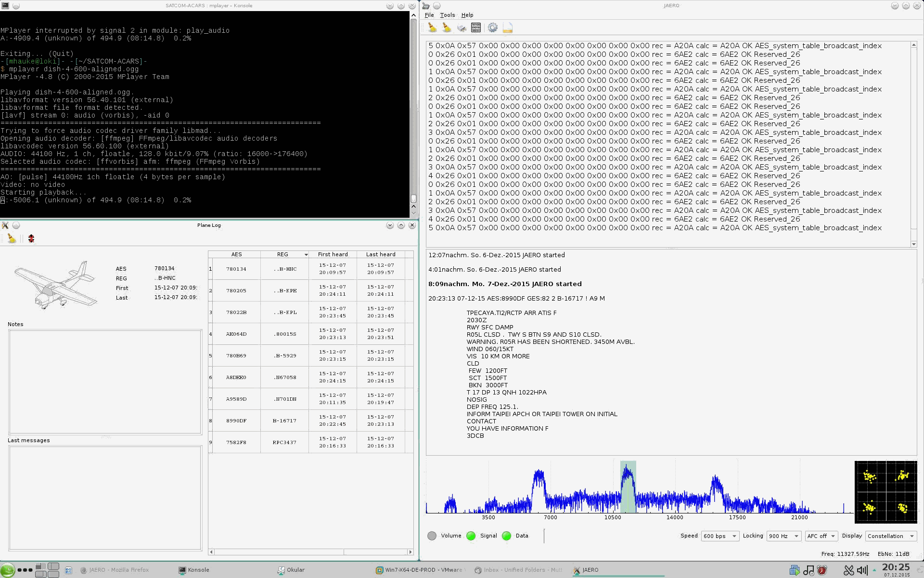Screen dimensions: 924x578
Task: Click the red stop/alert icon in Plane Log
Action: tap(31, 238)
